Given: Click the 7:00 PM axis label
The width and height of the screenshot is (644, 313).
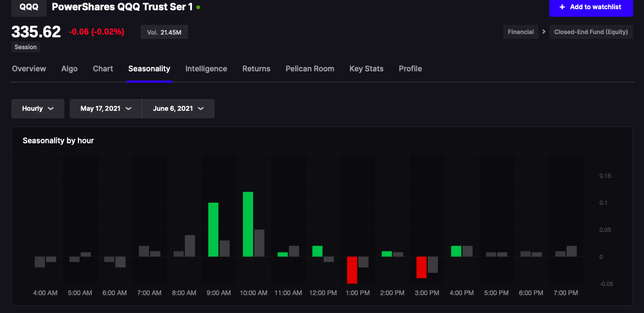Looking at the screenshot, I should tap(566, 293).
